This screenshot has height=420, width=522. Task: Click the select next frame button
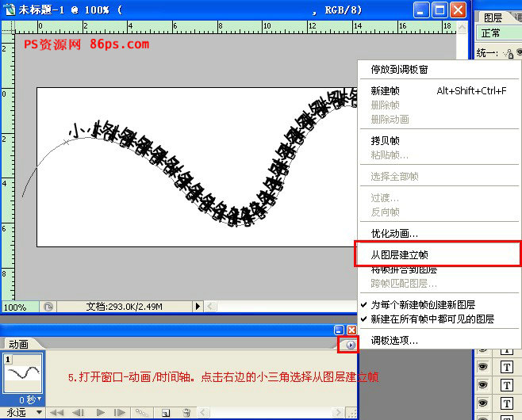(120, 413)
